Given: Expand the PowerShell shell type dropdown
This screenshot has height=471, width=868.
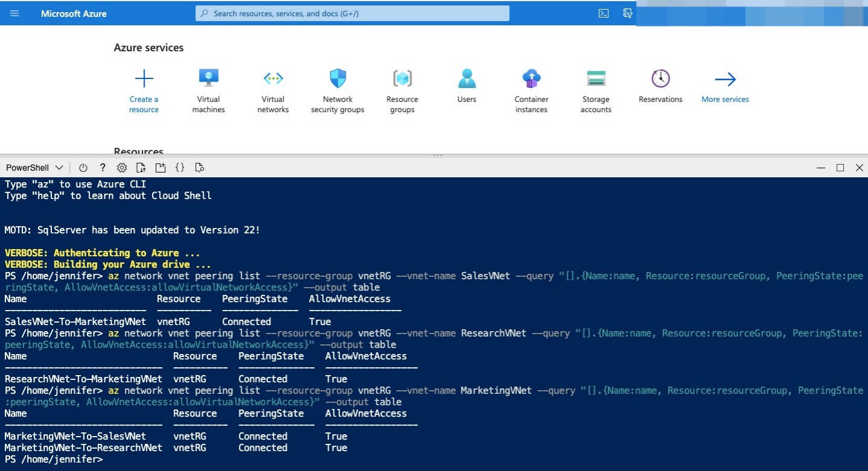Looking at the screenshot, I should click(x=34, y=168).
